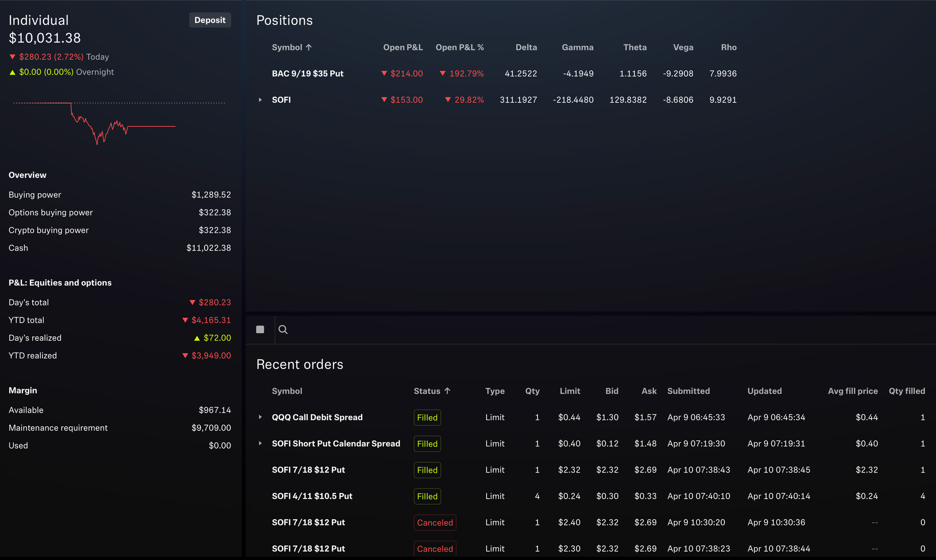Click Day's realized $72.00 value
The image size is (936, 560).
tap(212, 338)
